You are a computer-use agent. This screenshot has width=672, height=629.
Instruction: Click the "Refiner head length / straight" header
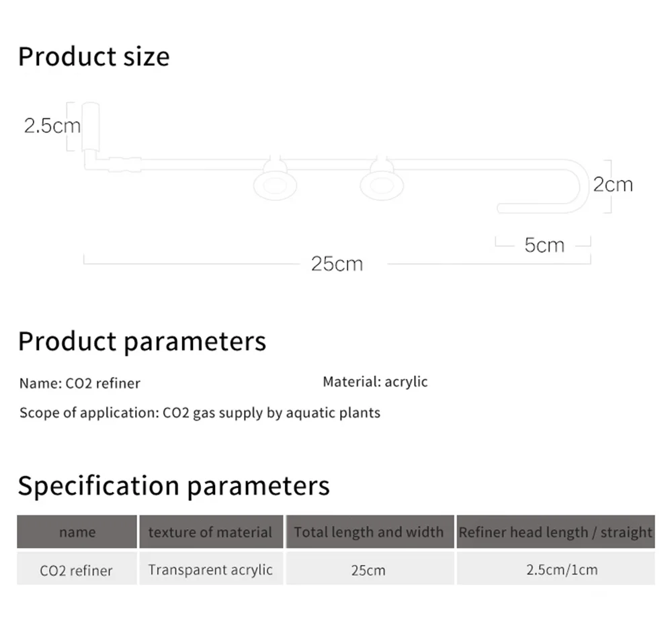[555, 532]
